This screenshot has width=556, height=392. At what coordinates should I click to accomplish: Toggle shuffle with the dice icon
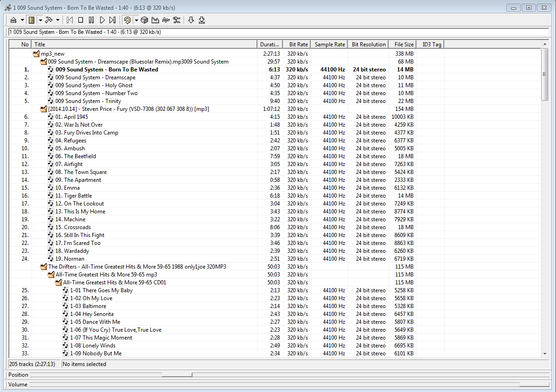point(144,20)
